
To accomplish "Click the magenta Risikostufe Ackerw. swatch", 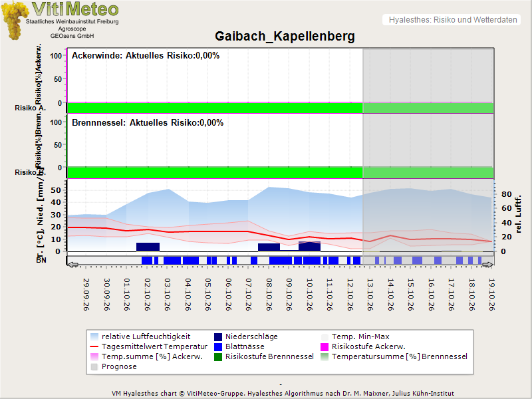I will (325, 346).
